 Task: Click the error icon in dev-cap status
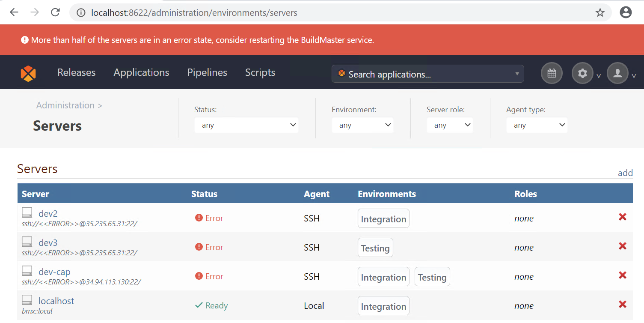(x=199, y=276)
